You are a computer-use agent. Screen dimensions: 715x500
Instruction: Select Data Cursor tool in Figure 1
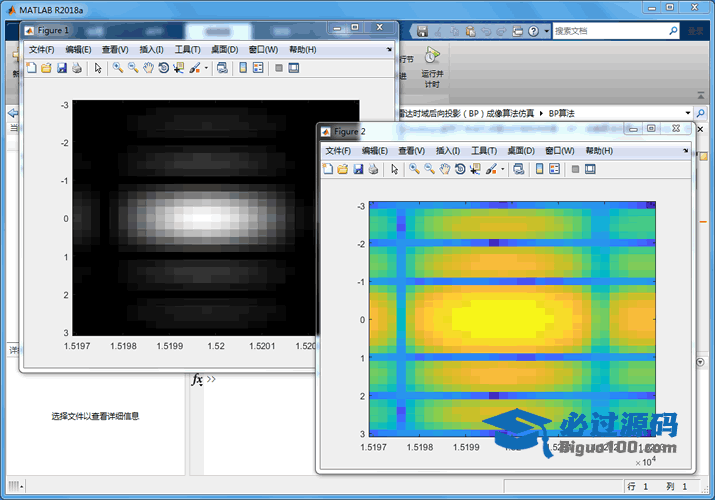click(178, 68)
